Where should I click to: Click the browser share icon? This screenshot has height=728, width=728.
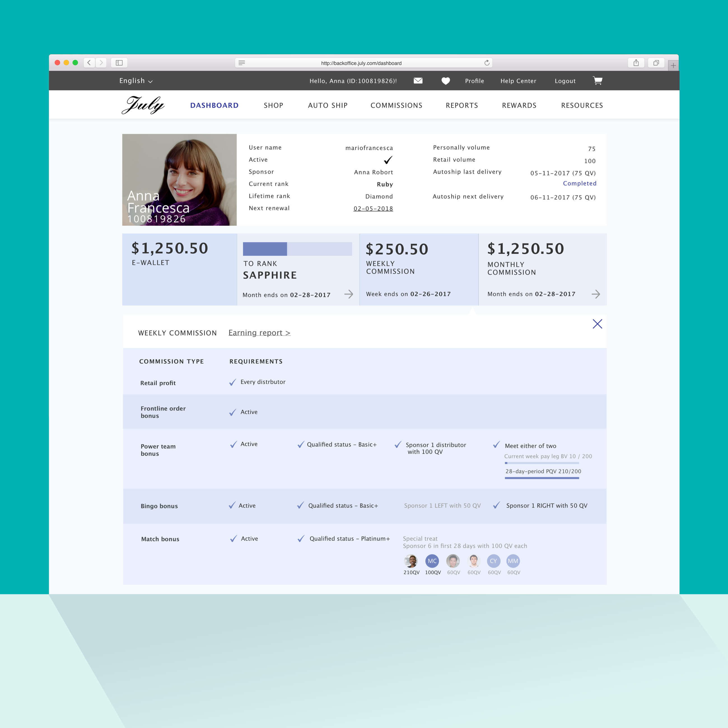636,62
